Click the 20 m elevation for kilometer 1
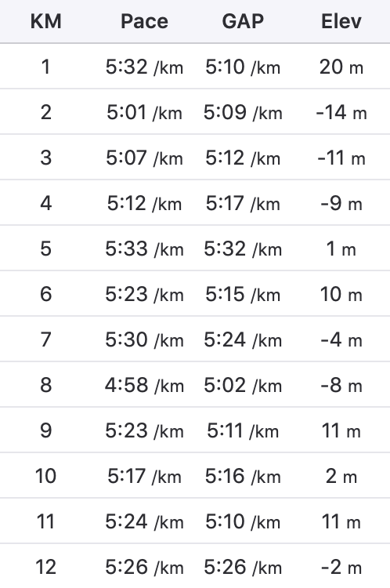This screenshot has height=588, width=390. point(341,67)
